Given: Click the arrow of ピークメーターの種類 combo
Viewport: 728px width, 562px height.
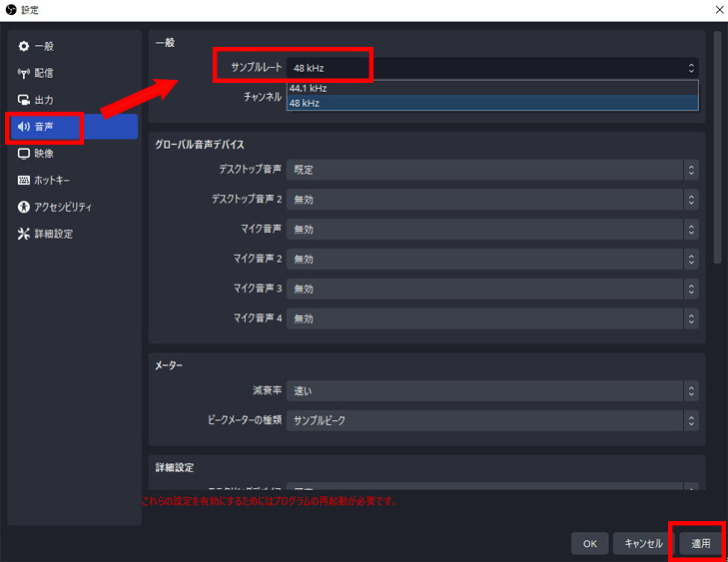Looking at the screenshot, I should [691, 420].
